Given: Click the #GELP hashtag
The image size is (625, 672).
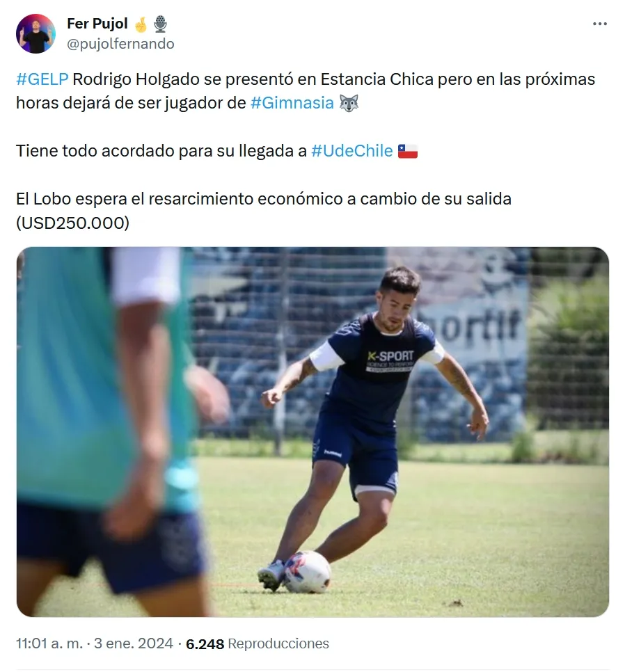Looking at the screenshot, I should coord(42,79).
